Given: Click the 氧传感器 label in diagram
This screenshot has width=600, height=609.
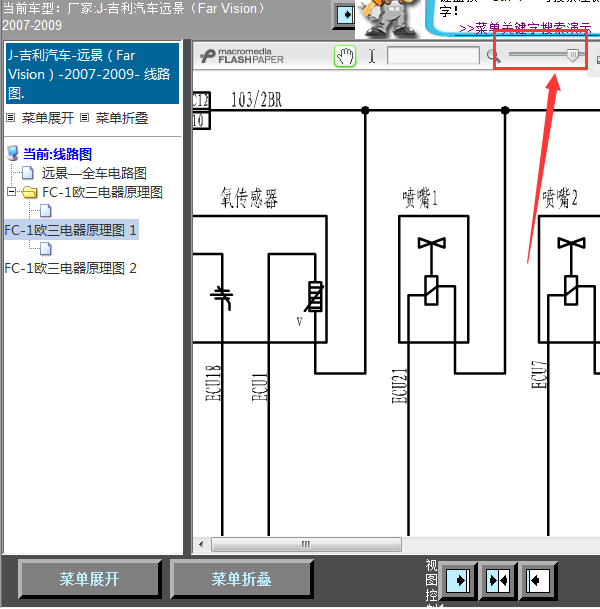Looking at the screenshot, I should (x=249, y=198).
